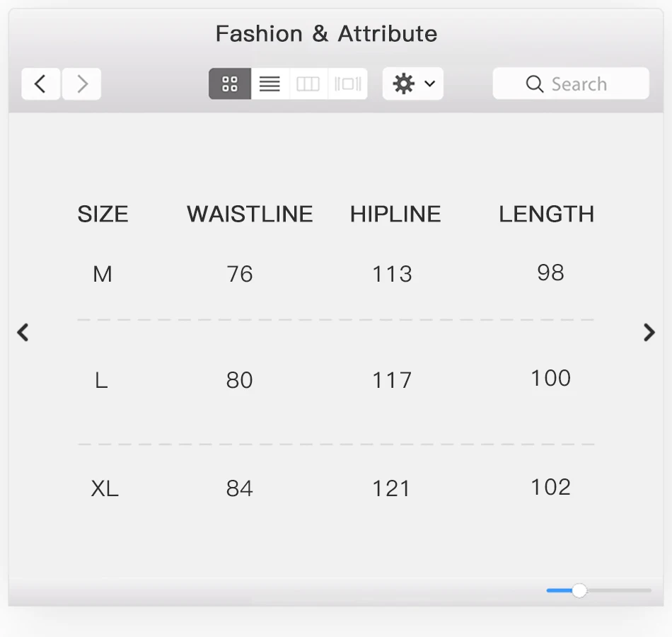The height and width of the screenshot is (637, 672).
Task: Click the forward navigation arrow button
Action: point(82,84)
